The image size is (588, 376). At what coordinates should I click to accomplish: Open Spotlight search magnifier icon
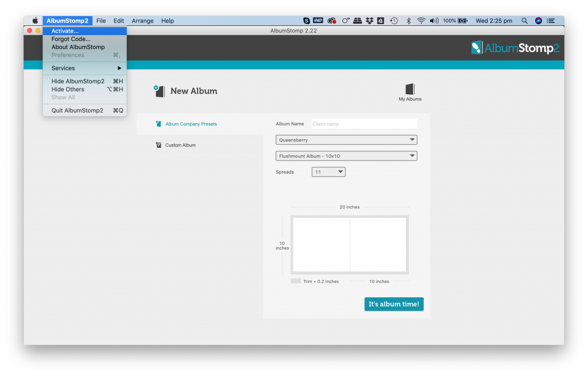[524, 21]
